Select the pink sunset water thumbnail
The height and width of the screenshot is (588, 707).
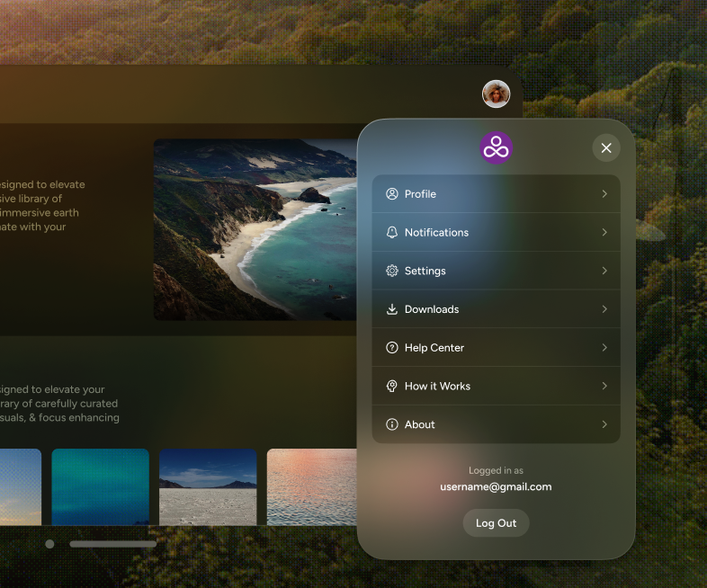(312, 487)
